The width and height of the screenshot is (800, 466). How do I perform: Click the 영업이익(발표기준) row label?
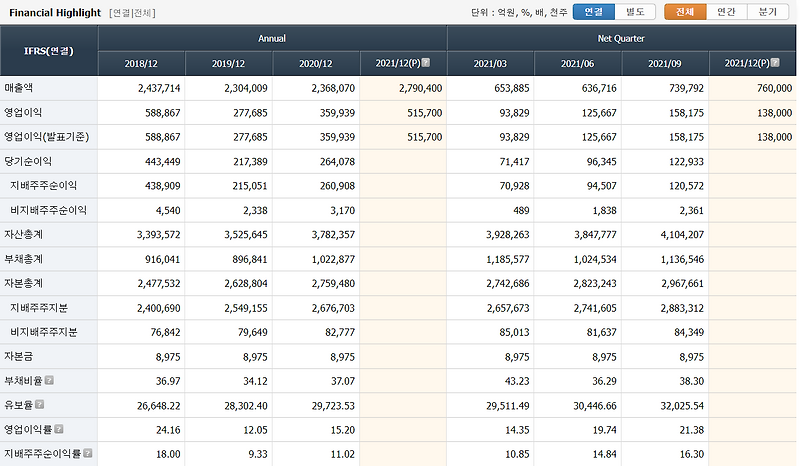46,137
